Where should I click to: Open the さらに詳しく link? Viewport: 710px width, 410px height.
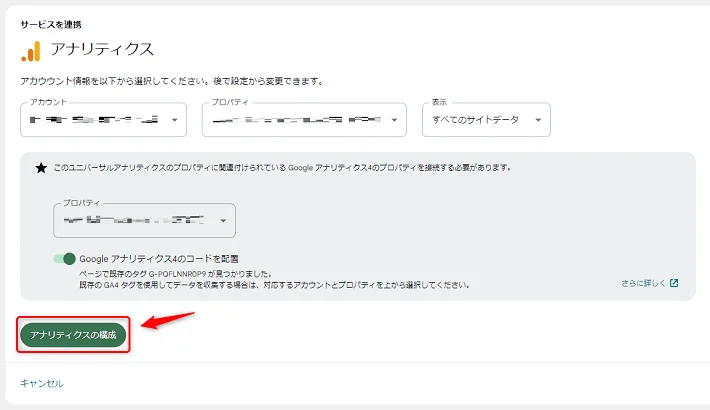click(x=642, y=283)
